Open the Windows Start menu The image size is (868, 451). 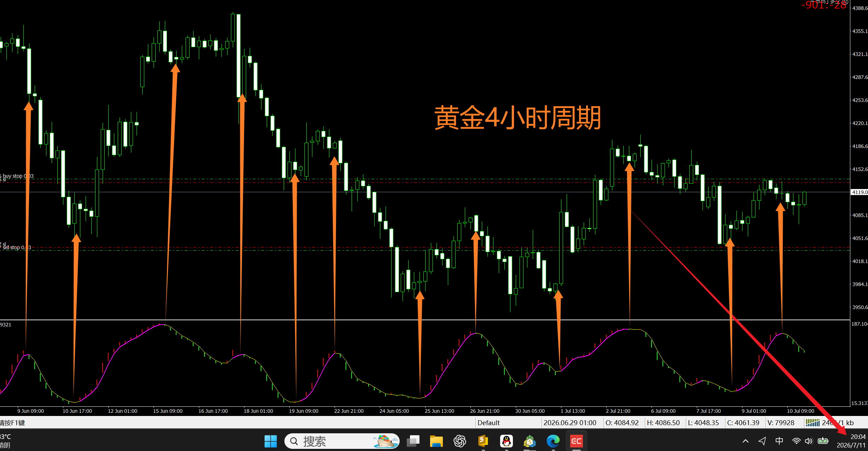(x=271, y=441)
